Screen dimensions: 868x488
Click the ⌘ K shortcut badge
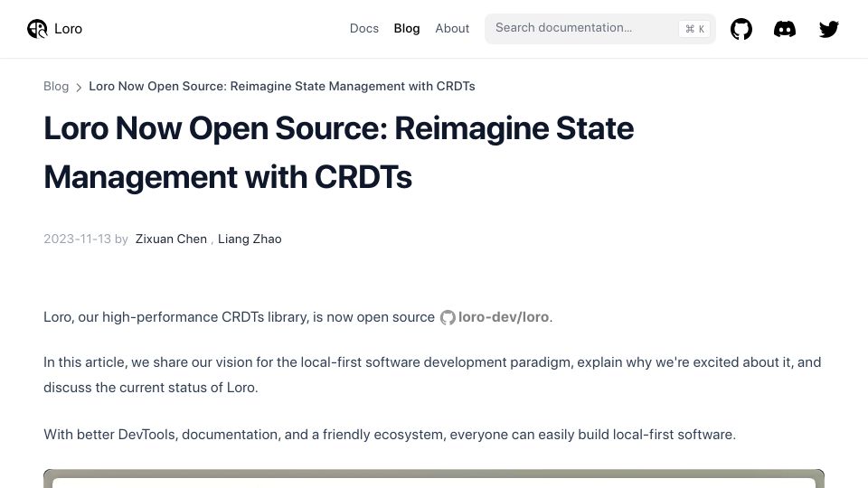click(x=694, y=29)
